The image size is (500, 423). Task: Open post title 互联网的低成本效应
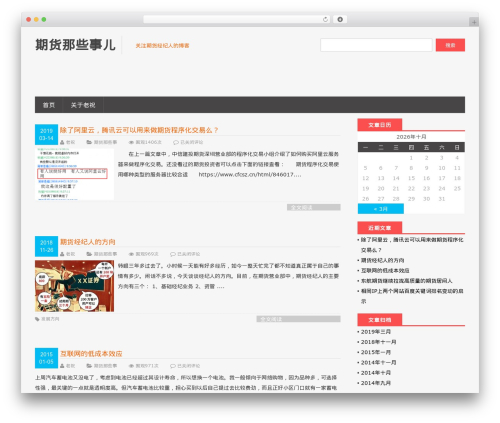[91, 353]
